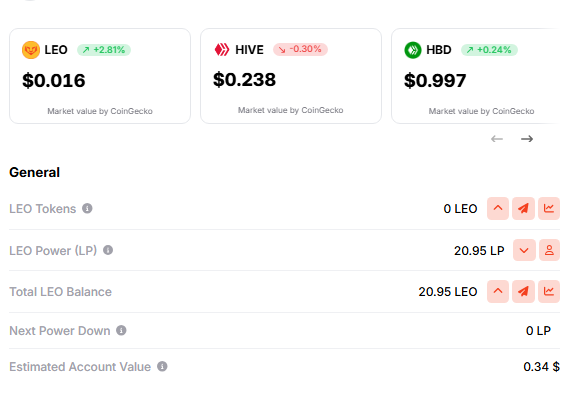Viewport: 568px width, 393px height.
Task: Click the delegate person icon for LEO Power
Action: pyautogui.click(x=549, y=250)
